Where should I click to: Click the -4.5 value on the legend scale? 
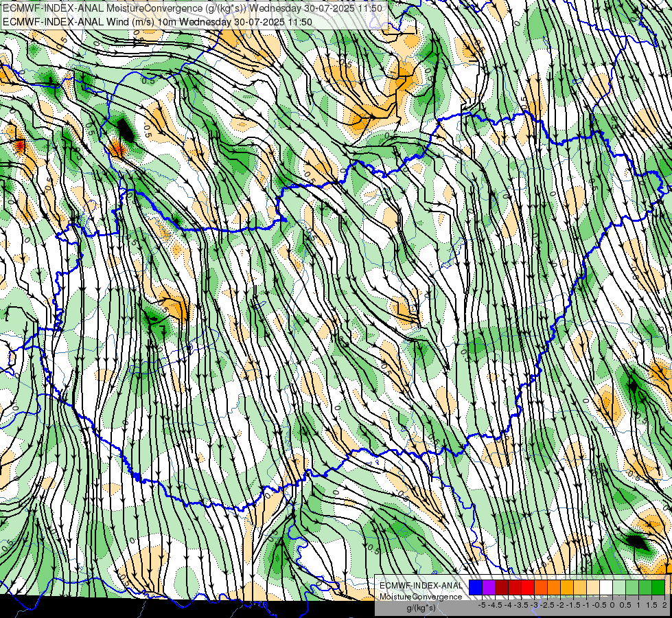[496, 605]
